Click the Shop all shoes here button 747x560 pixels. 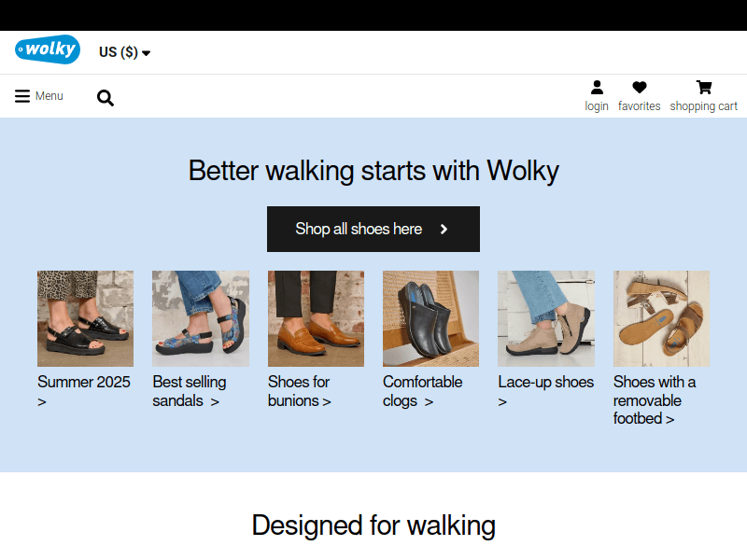[373, 229]
